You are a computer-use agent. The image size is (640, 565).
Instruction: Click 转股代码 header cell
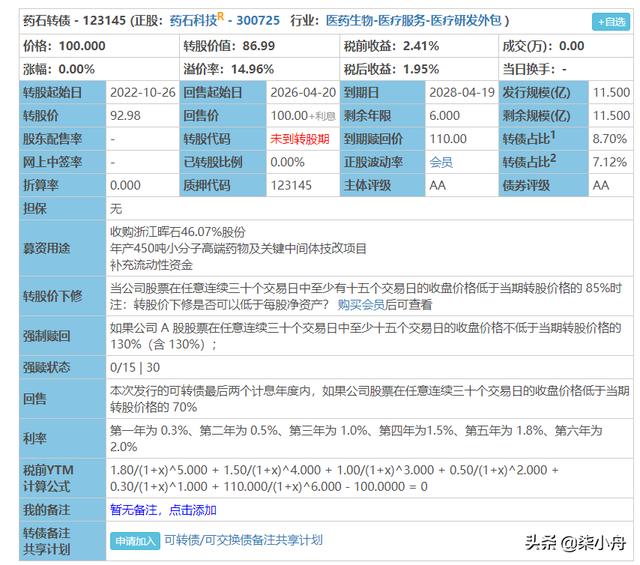click(x=223, y=139)
